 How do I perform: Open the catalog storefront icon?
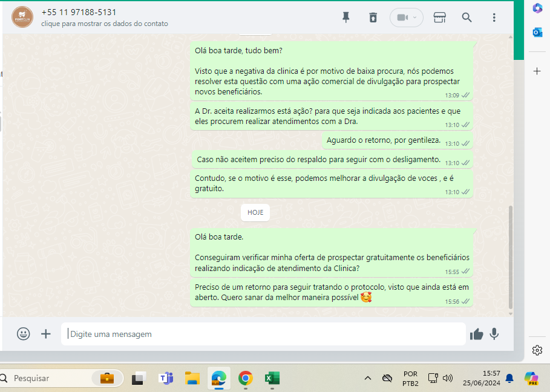[x=439, y=17]
